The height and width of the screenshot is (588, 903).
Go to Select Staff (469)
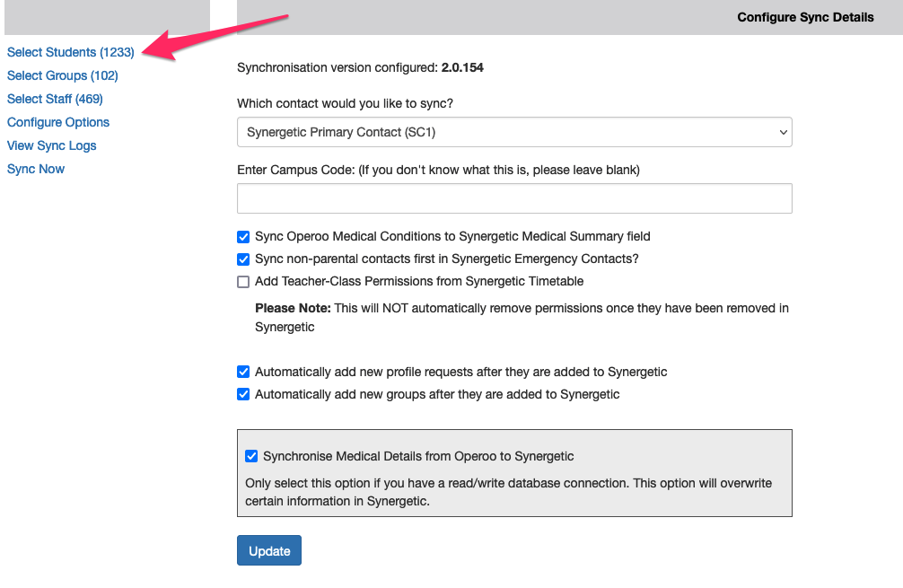point(55,99)
